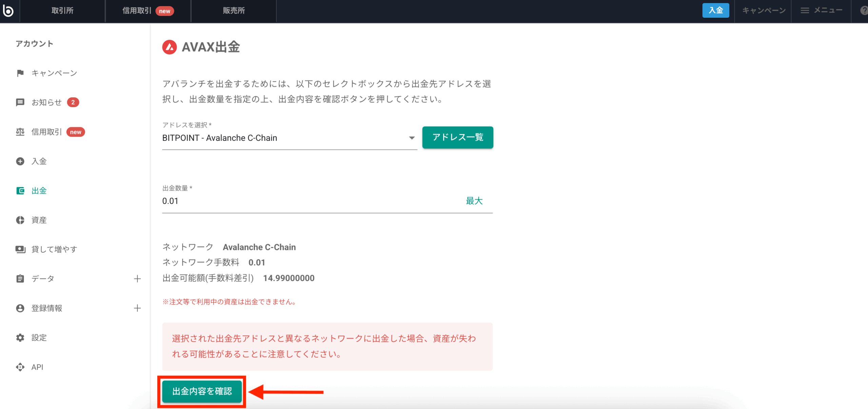Click the lending 貸して増やす icon
The width and height of the screenshot is (868, 409).
[20, 249]
